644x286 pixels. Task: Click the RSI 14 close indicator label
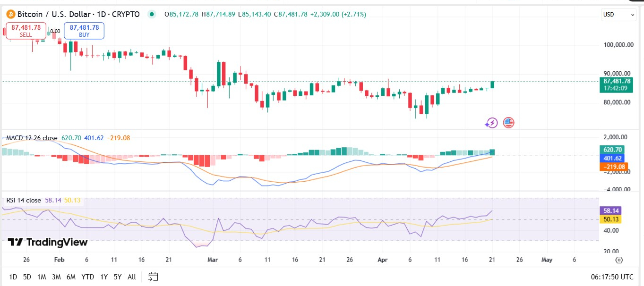(24, 200)
